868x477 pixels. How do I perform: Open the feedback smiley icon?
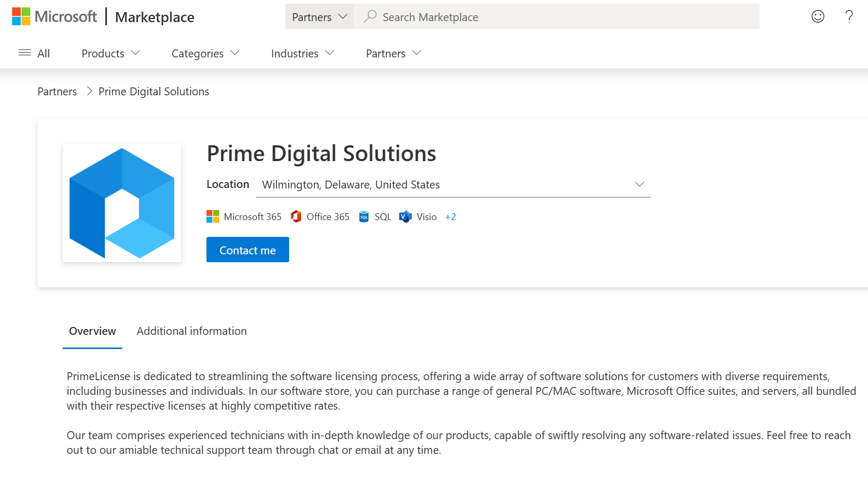tap(817, 16)
